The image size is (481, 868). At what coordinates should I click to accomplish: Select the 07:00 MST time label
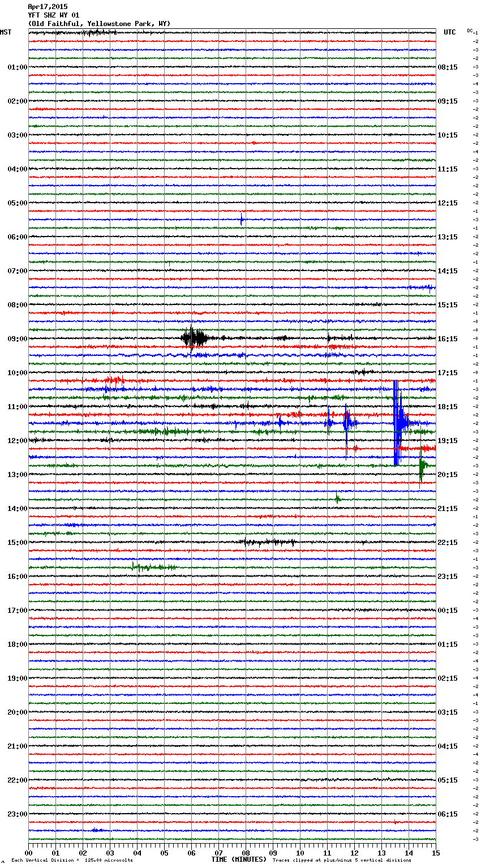point(17,271)
